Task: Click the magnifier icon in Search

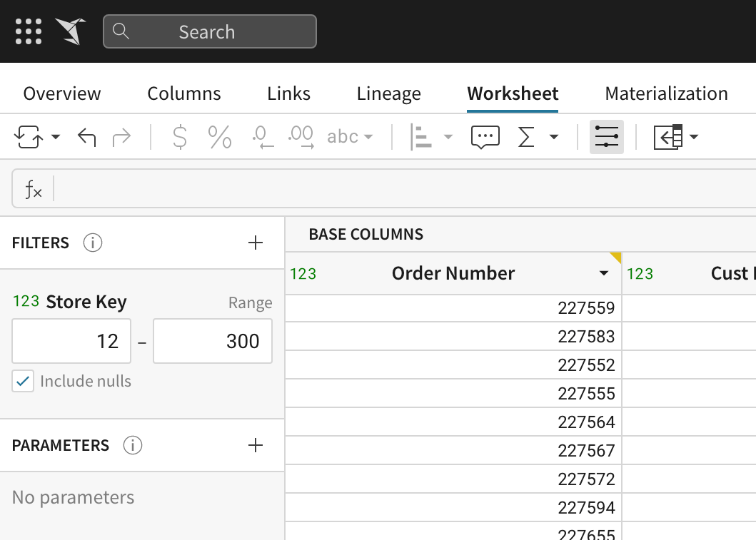Action: 121,31
